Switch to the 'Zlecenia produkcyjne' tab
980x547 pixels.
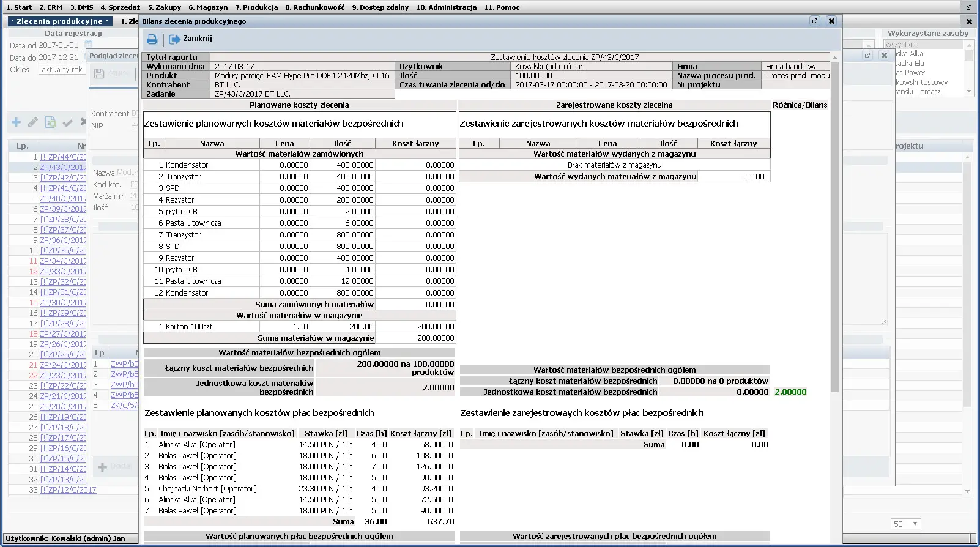pyautogui.click(x=59, y=21)
